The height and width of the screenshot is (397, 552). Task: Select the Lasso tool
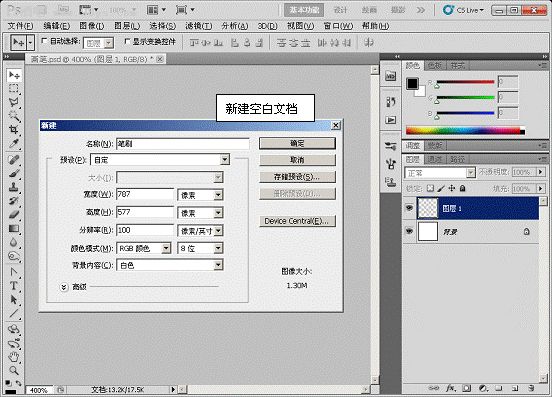coord(14,102)
